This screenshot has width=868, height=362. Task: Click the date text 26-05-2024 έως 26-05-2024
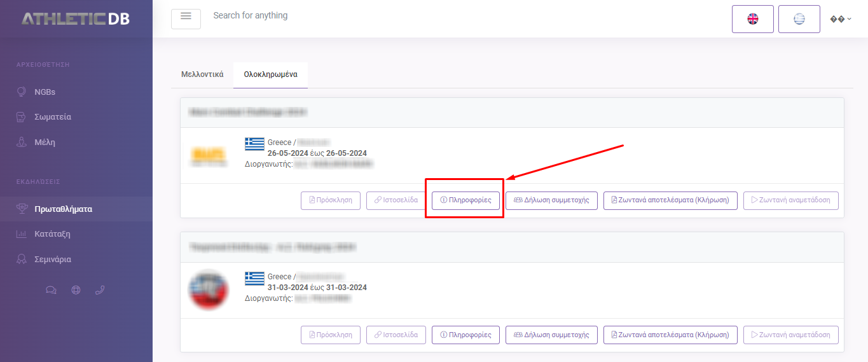317,153
